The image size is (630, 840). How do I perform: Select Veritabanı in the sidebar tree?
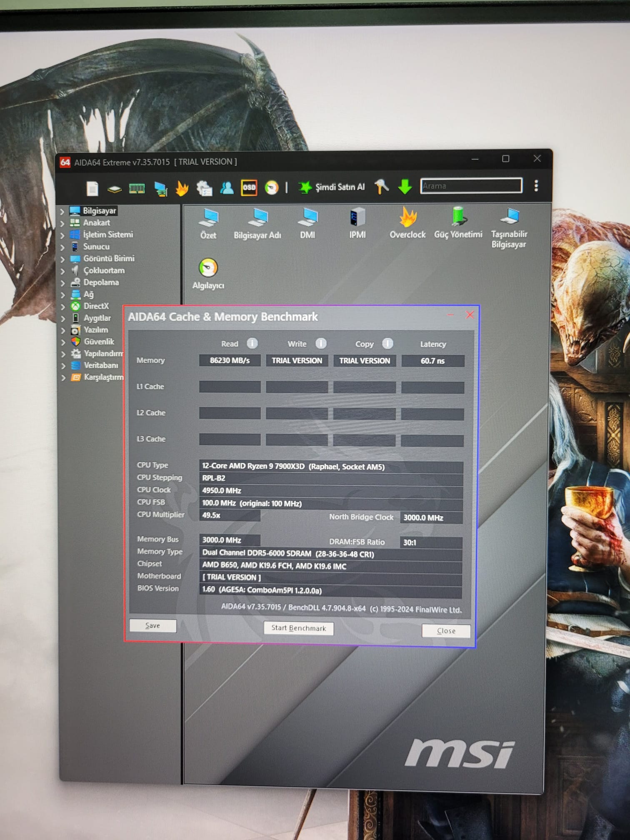pos(101,365)
